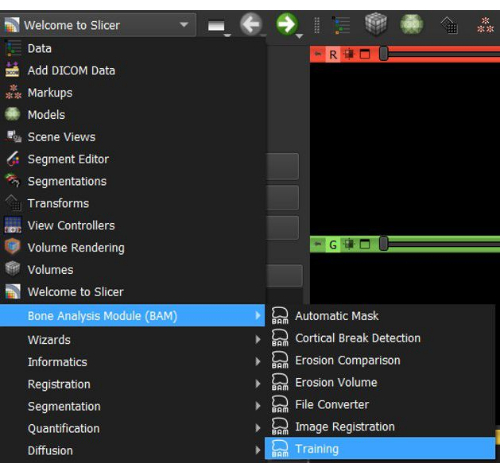Click the G label in the green slice bar
This screenshot has width=500, height=473.
coord(333,245)
